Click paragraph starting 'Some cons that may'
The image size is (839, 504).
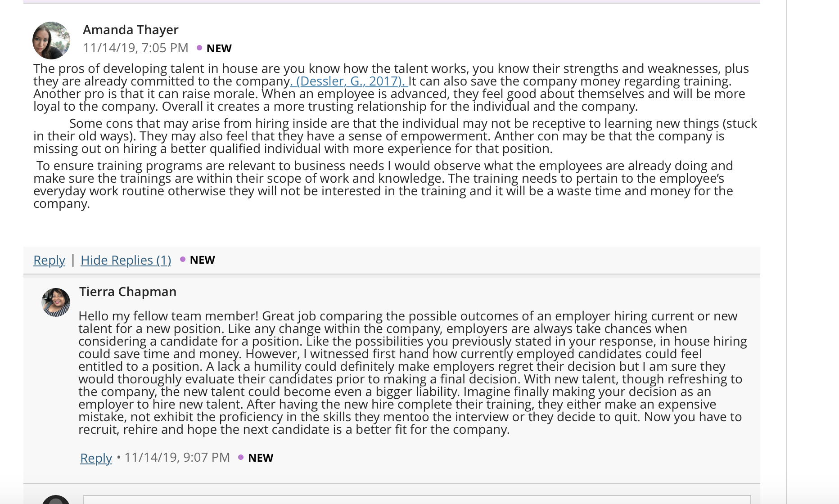click(395, 136)
